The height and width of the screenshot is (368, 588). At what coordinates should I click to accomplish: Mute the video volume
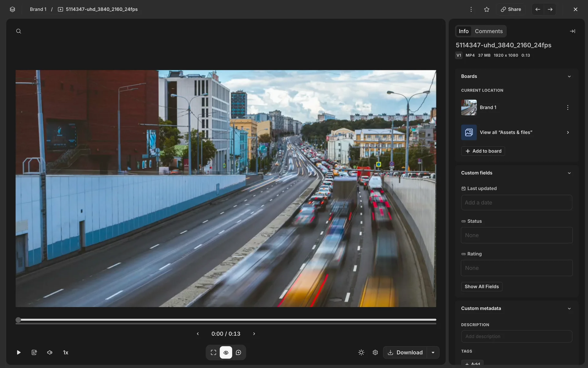[x=50, y=352]
